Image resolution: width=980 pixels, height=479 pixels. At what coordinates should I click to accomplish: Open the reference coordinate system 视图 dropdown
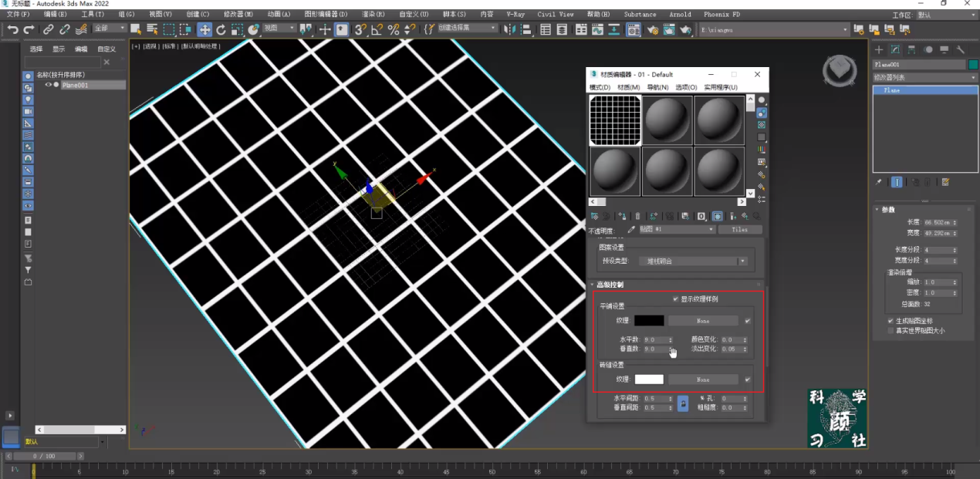(279, 29)
